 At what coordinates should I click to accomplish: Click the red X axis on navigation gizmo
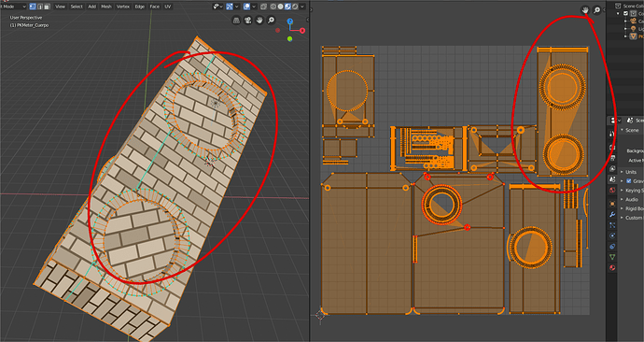pos(302,31)
